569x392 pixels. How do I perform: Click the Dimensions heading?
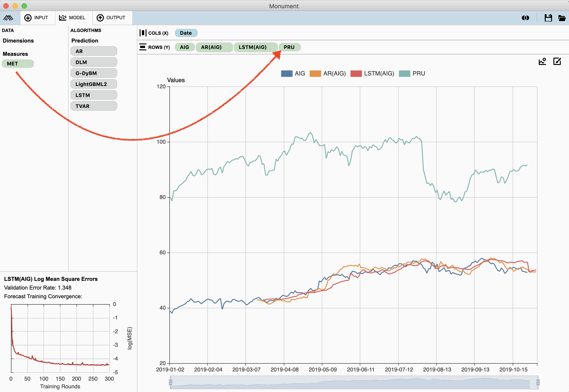click(18, 41)
